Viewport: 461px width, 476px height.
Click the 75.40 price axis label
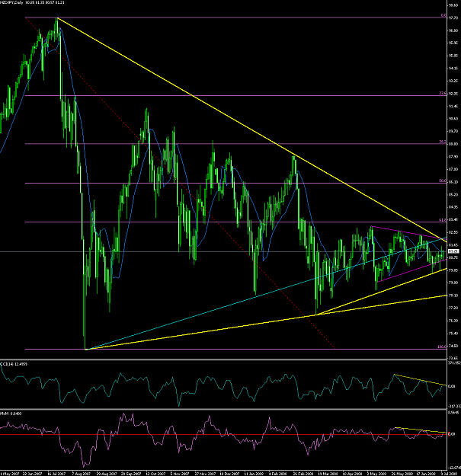pos(453,334)
